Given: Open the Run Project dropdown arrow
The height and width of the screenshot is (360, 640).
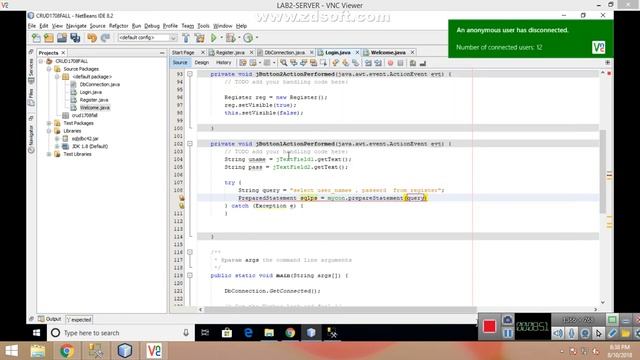Looking at the screenshot, I should point(221,38).
